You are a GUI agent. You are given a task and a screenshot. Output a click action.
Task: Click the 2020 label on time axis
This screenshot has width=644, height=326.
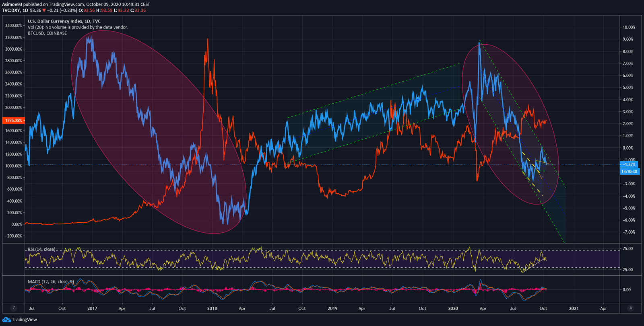point(453,308)
